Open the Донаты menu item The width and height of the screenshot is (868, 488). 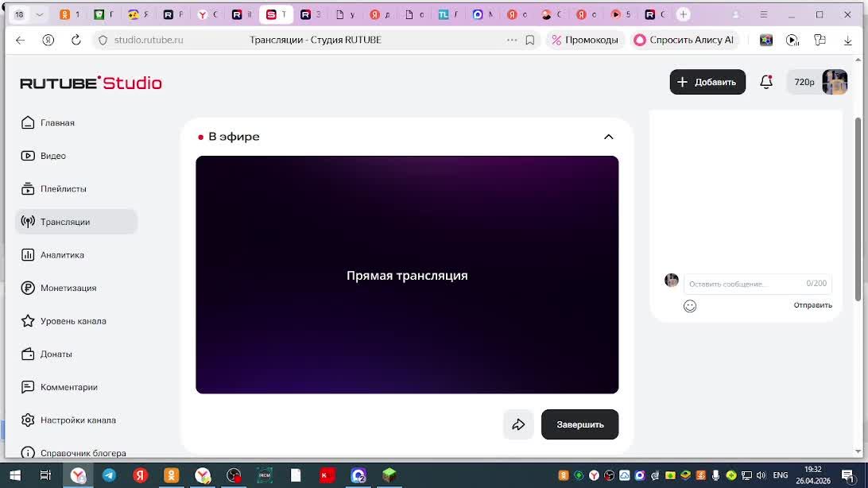56,354
